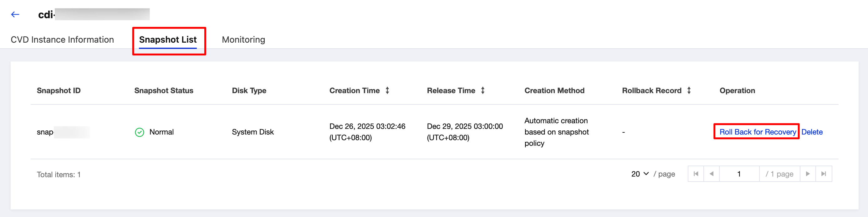Click the Creation Time header label
The height and width of the screenshot is (217, 868).
tap(355, 90)
